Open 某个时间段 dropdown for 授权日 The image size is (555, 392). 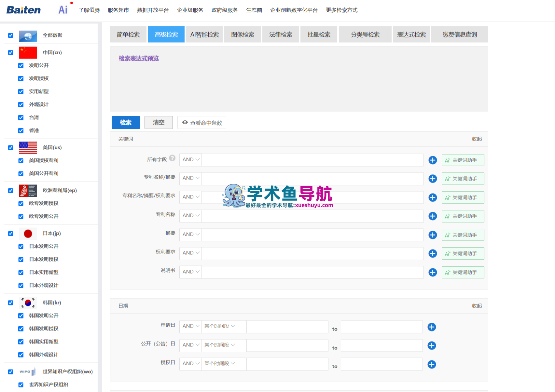point(224,364)
